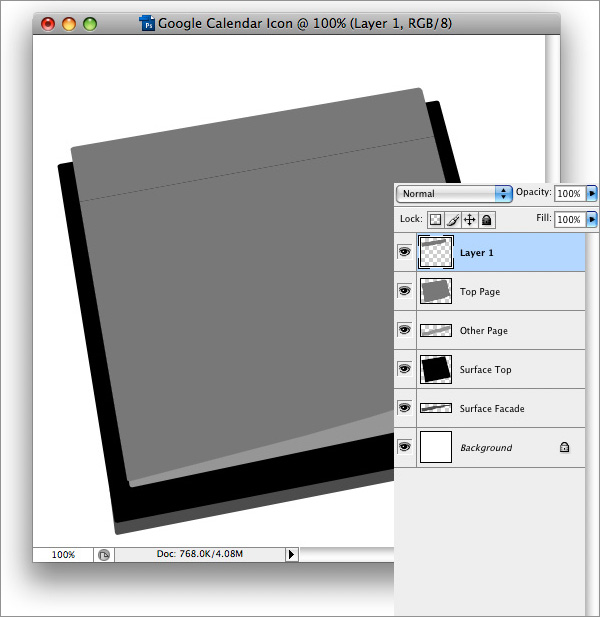Select the Surface Facade layer thumbnail
Viewport: 600px width, 617px height.
pyautogui.click(x=436, y=408)
